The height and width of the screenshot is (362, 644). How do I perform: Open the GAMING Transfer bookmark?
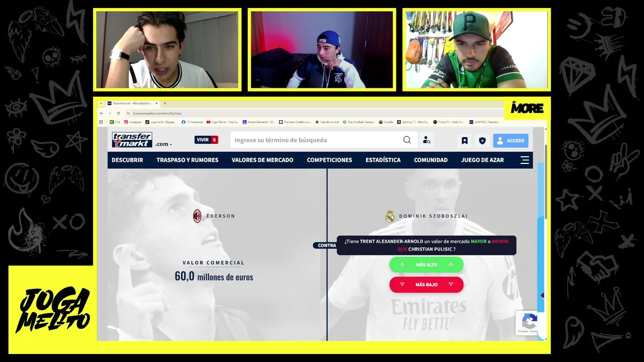pos(485,122)
